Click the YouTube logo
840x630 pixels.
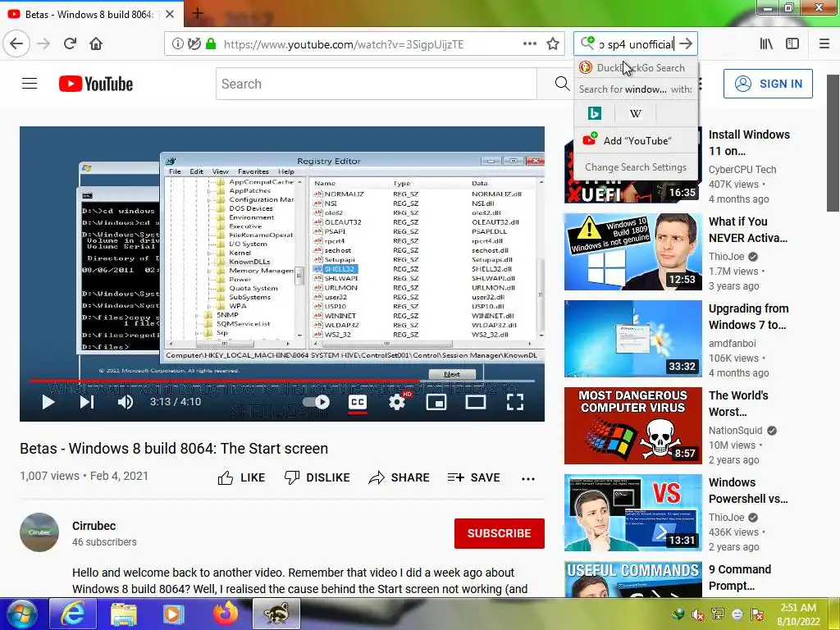(x=96, y=84)
